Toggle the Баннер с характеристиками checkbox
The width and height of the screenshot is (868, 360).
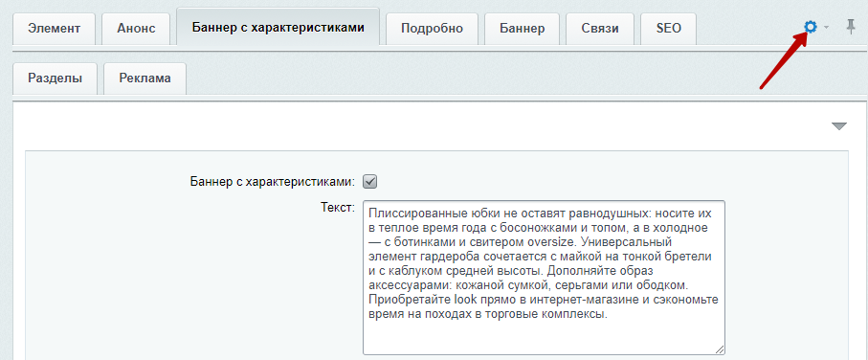[x=369, y=181]
